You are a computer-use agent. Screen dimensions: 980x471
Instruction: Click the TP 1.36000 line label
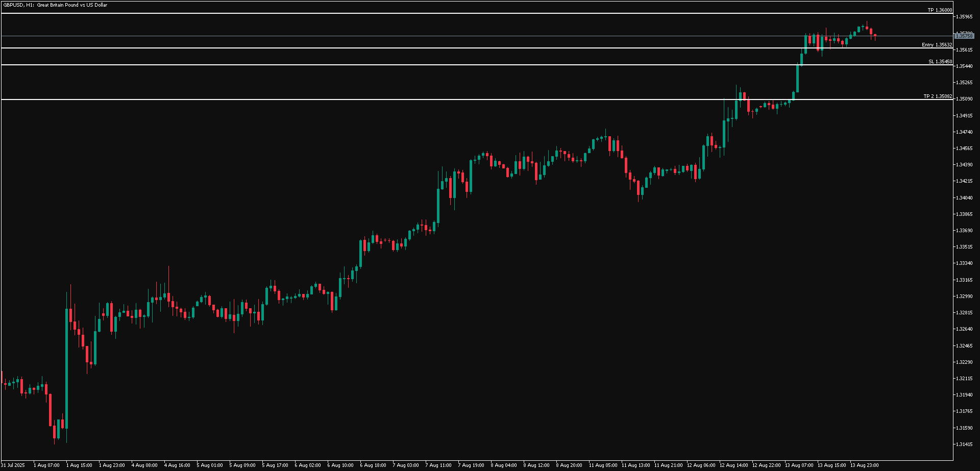pos(939,10)
